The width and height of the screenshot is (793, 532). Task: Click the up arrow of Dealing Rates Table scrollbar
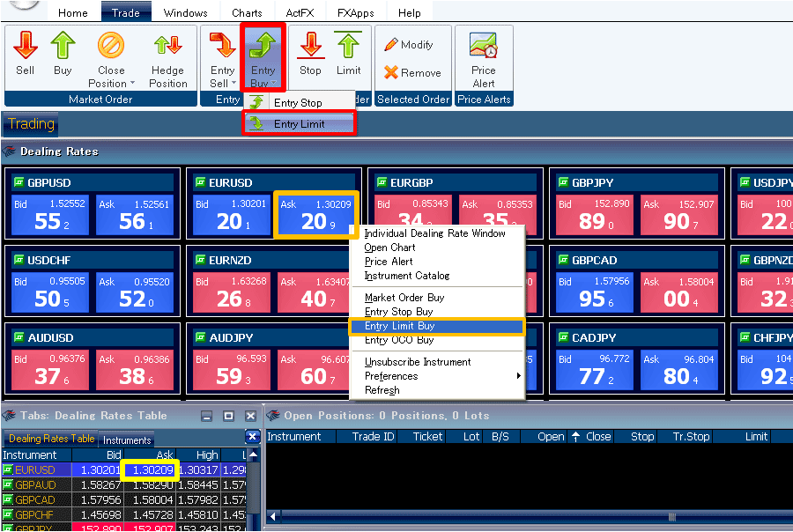[x=254, y=454]
